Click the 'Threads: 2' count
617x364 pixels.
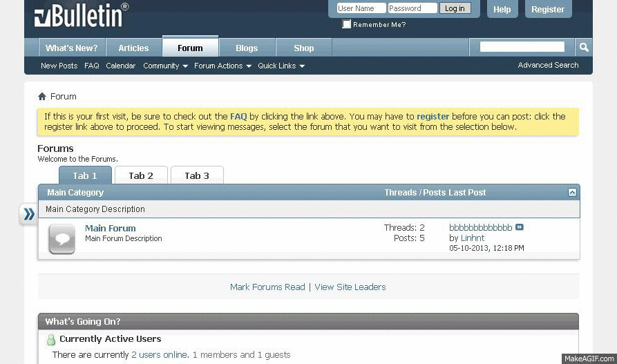(404, 227)
